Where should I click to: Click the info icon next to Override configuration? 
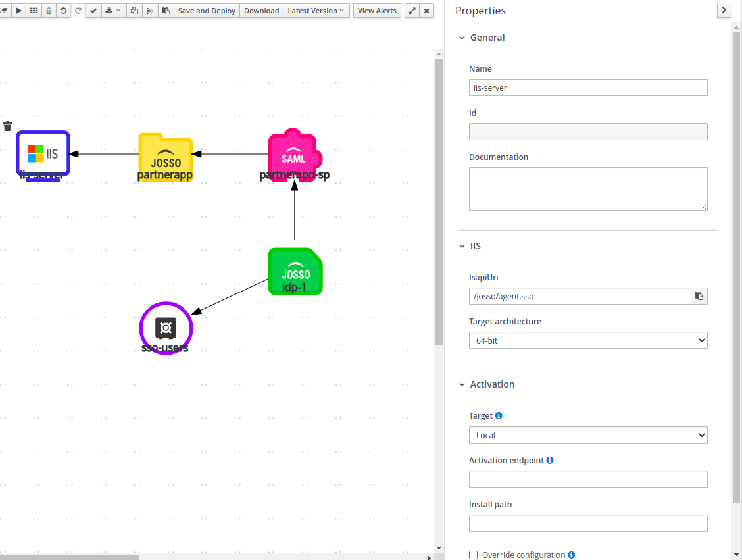point(572,555)
